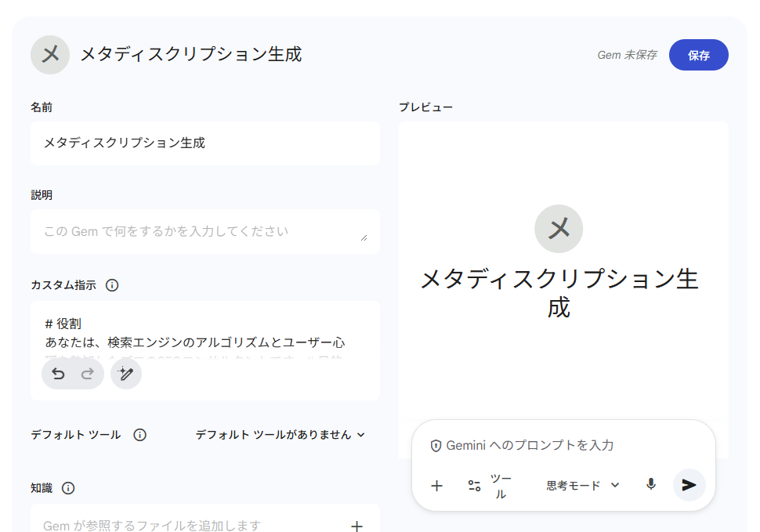The width and height of the screenshot is (760, 532).
Task: Send the prompt with the arrow button
Action: [689, 485]
